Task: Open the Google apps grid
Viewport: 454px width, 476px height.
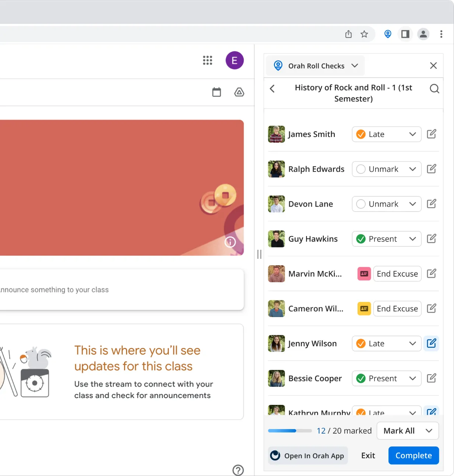Action: 207,61
